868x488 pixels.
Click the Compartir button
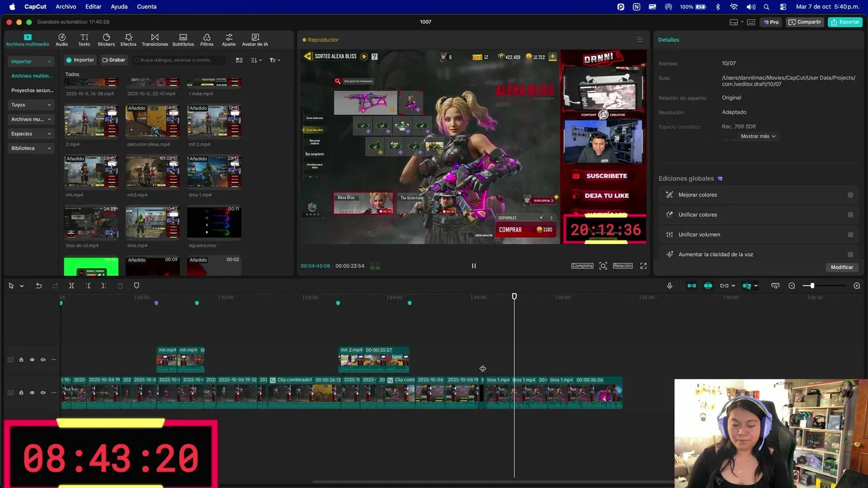coord(805,22)
